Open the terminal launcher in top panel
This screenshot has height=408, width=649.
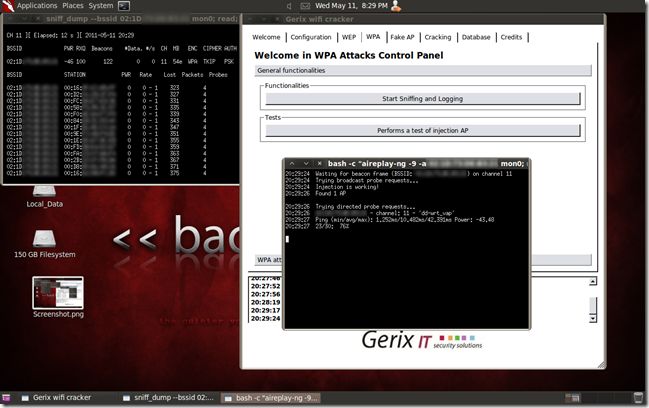[x=124, y=6]
